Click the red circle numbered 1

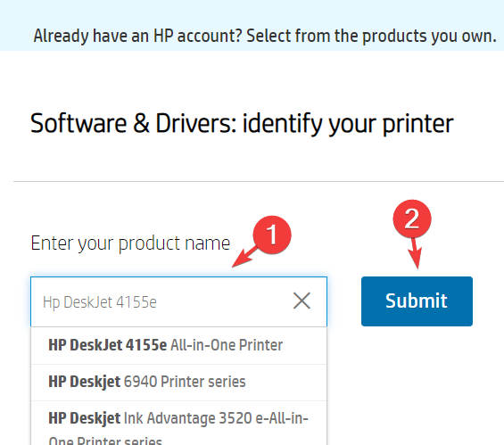point(272,235)
